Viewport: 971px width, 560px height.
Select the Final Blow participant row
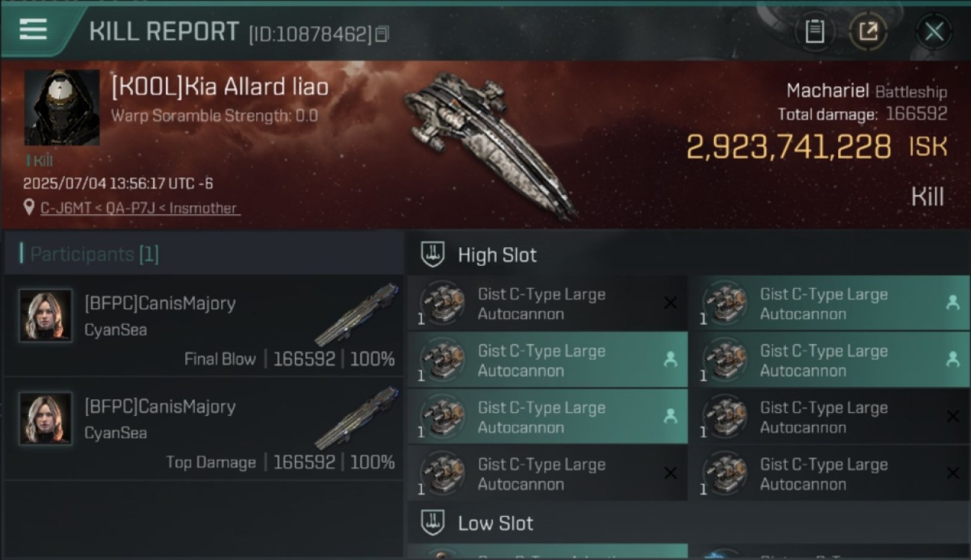(x=203, y=326)
